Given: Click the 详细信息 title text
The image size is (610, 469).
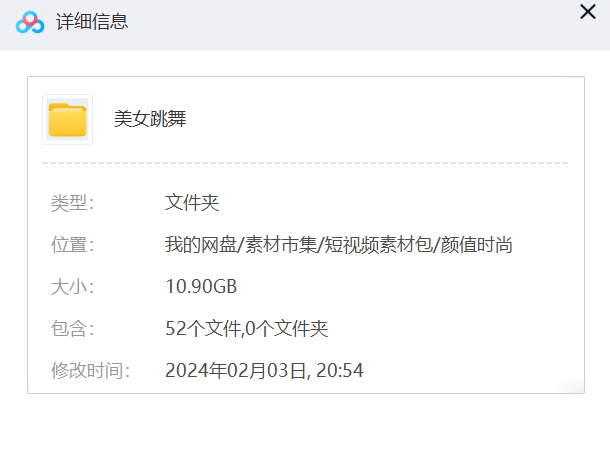Looking at the screenshot, I should tap(93, 22).
